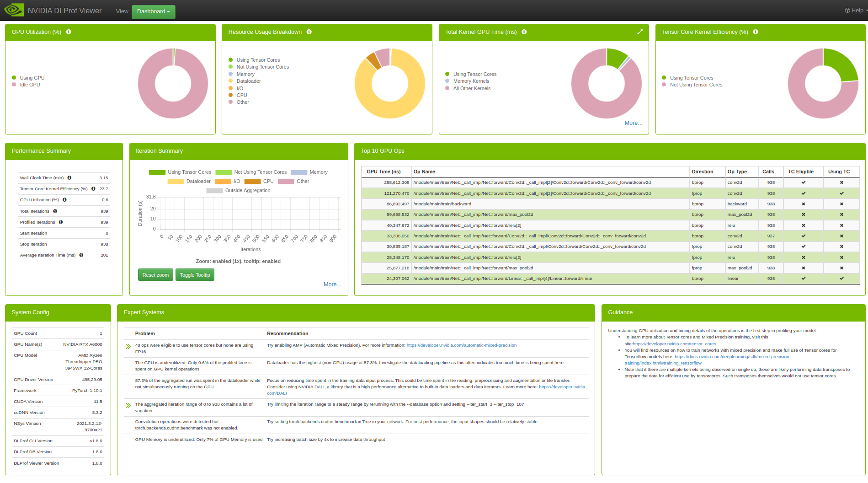Click green Using Tensor Cores swatch in Iteration Summary

[x=157, y=172]
